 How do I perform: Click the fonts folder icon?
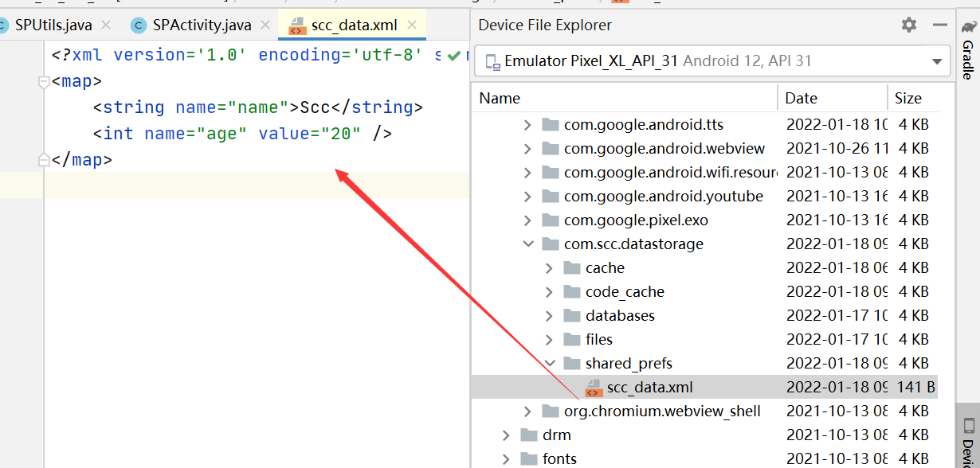pos(529,458)
